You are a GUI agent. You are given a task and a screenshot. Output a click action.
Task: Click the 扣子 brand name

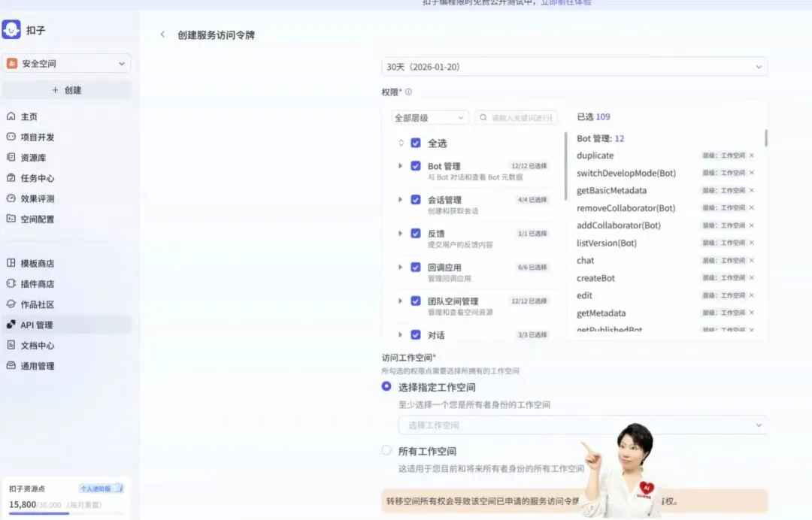click(36, 30)
